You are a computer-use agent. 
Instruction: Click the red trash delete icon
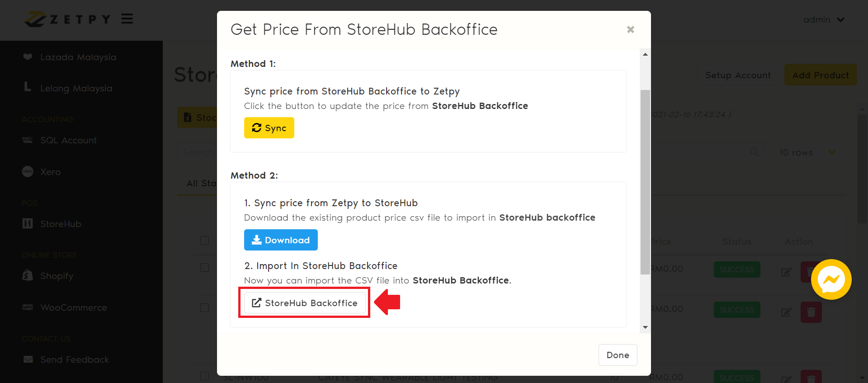coord(811,312)
